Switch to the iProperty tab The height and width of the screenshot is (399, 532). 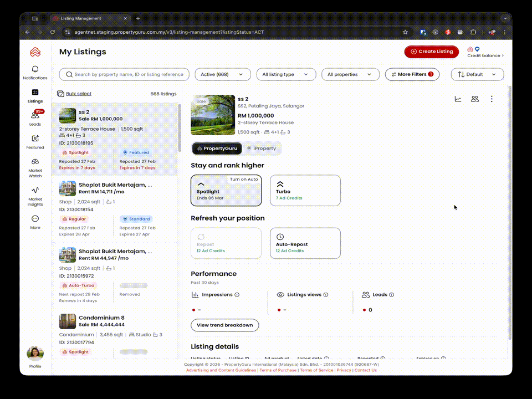(x=262, y=149)
